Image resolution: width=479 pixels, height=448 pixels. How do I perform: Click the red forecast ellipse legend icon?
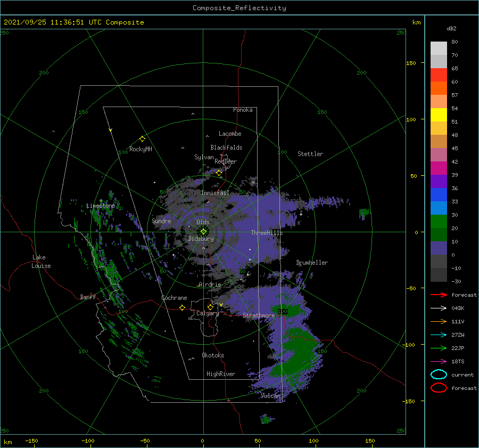(439, 388)
